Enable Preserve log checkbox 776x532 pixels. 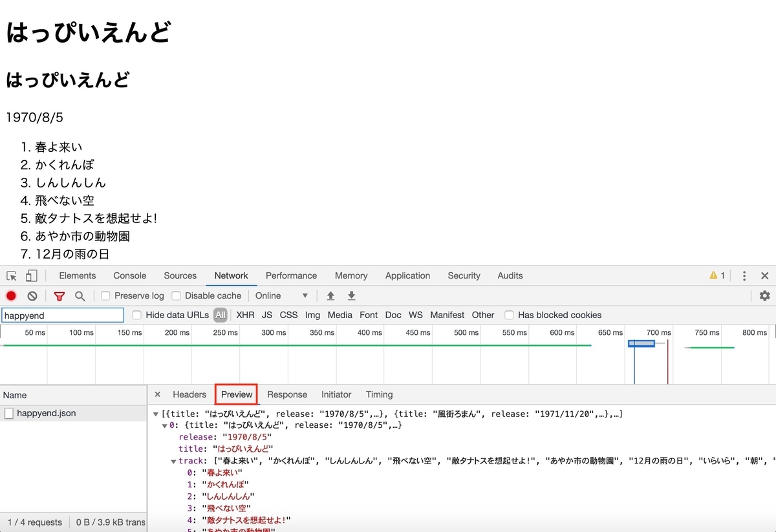(106, 295)
